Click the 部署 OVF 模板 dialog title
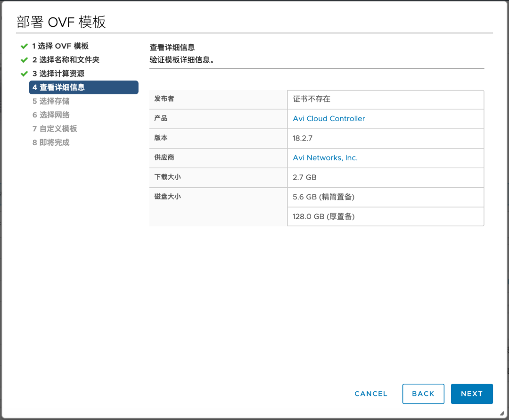The height and width of the screenshot is (420, 509). (x=61, y=22)
